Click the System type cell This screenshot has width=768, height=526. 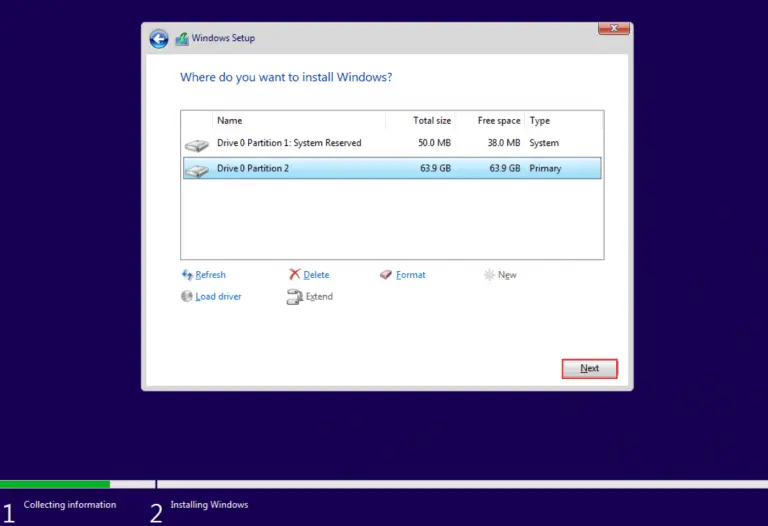[x=544, y=143]
